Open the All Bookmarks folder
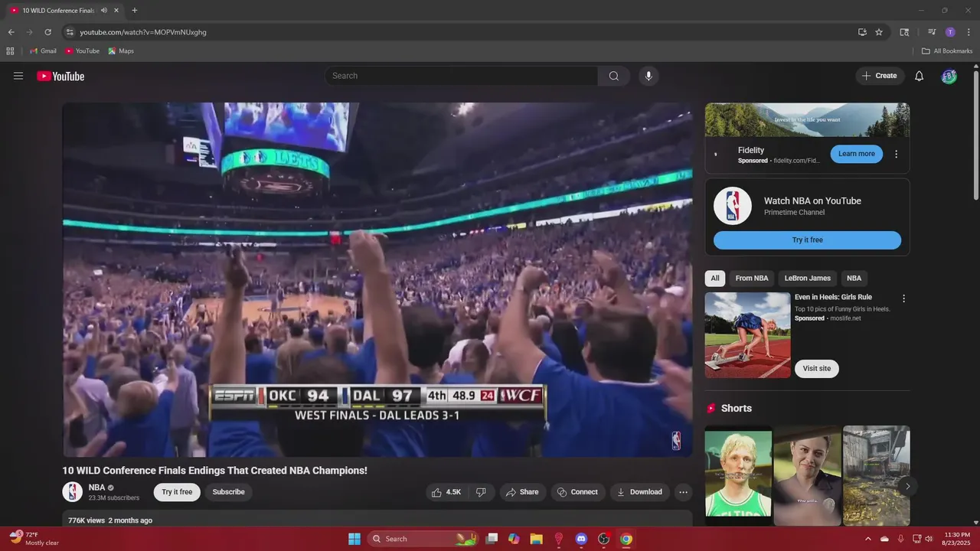The image size is (980, 551). tap(947, 51)
